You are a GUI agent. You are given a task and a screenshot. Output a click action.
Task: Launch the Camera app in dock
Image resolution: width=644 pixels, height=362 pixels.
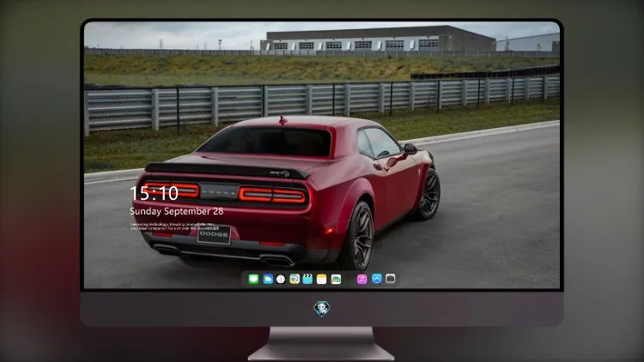tap(391, 279)
